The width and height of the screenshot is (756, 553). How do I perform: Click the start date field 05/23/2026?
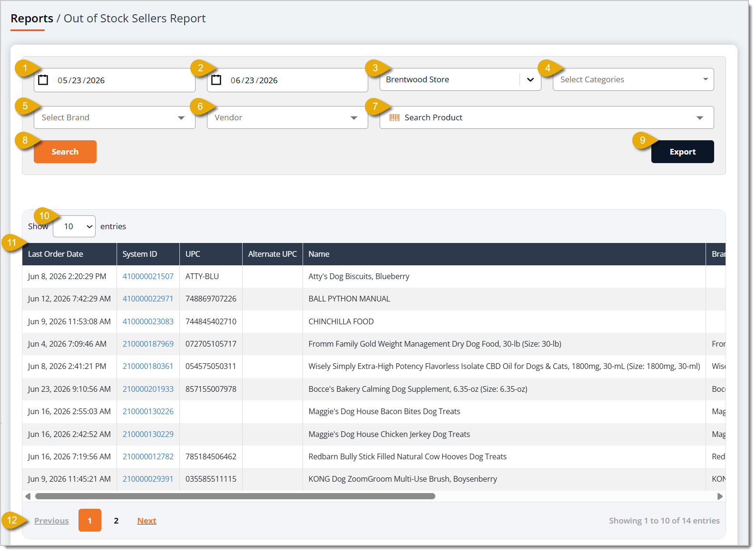[x=115, y=80]
